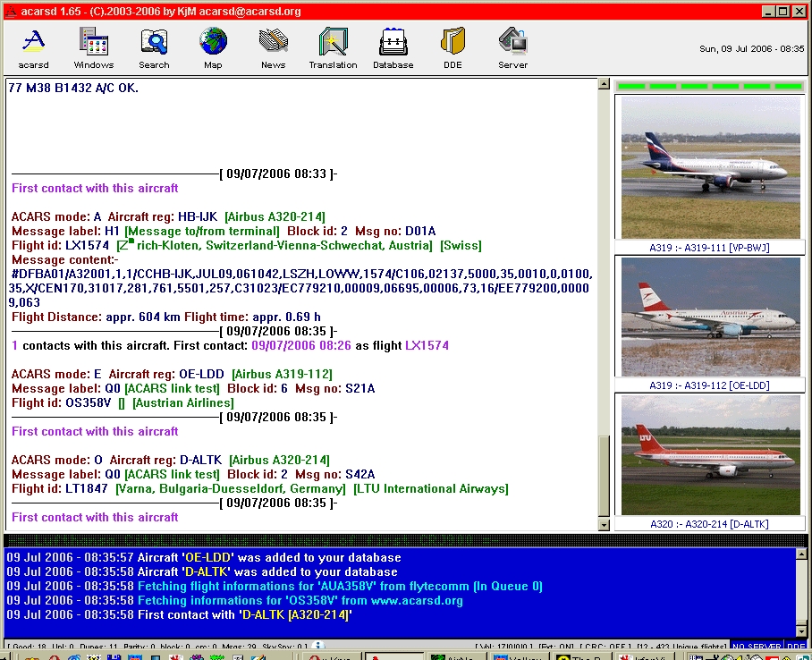The height and width of the screenshot is (660, 812).
Task: Open the News newspaper icon
Action: pyautogui.click(x=273, y=48)
